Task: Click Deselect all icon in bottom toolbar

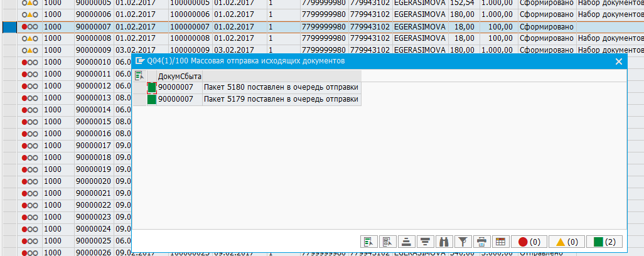Action: tap(387, 242)
